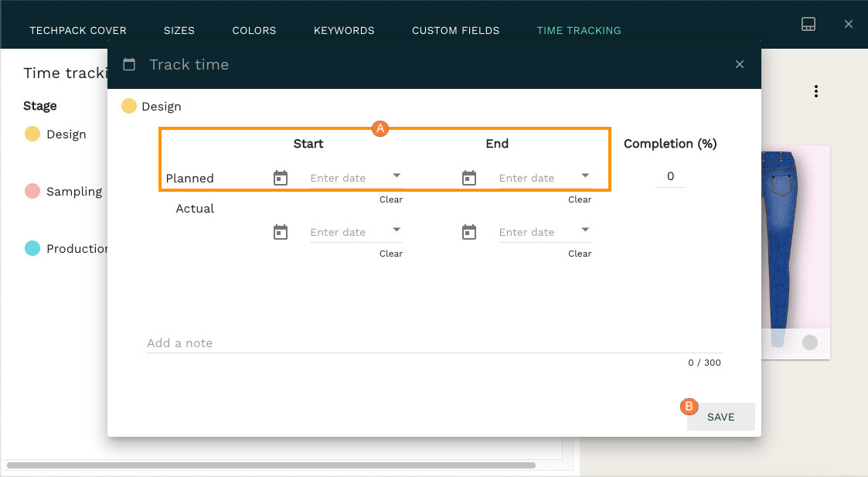Clear the Actual End date

pyautogui.click(x=580, y=254)
